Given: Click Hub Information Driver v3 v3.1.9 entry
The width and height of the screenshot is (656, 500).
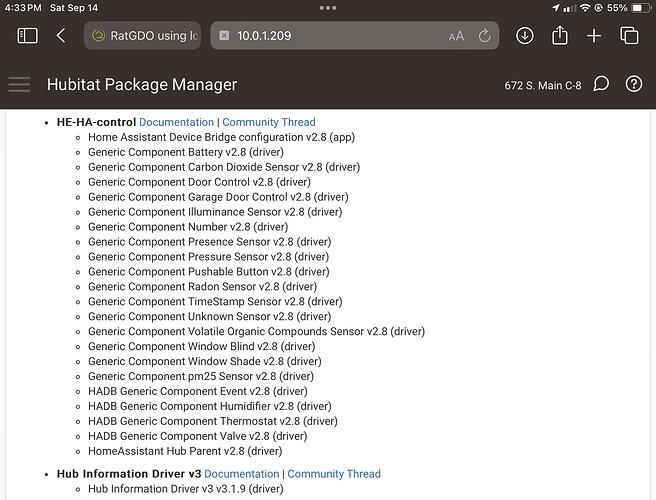Looking at the screenshot, I should click(186, 489).
